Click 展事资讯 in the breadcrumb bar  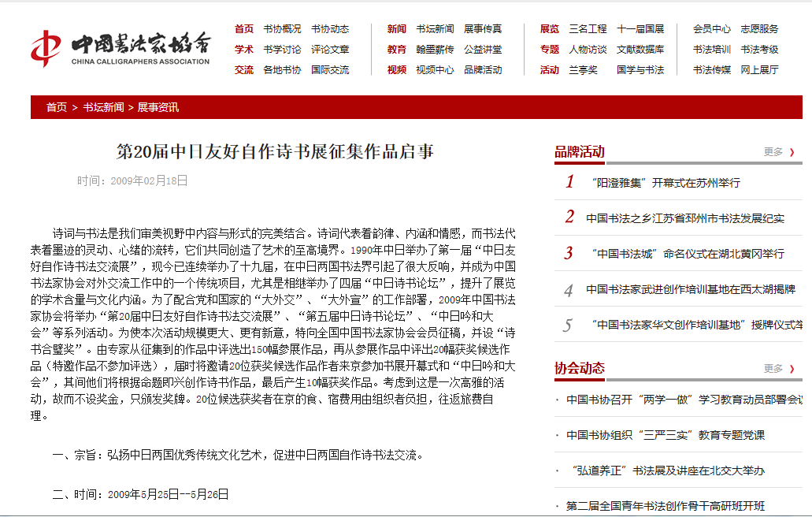(158, 107)
